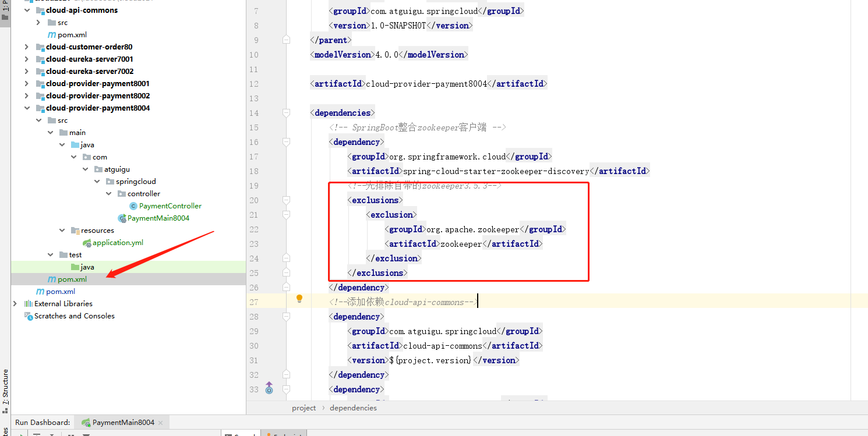Viewport: 868px width, 436px height.
Task: Fold the dependencies tag at line 14
Action: pos(286,113)
